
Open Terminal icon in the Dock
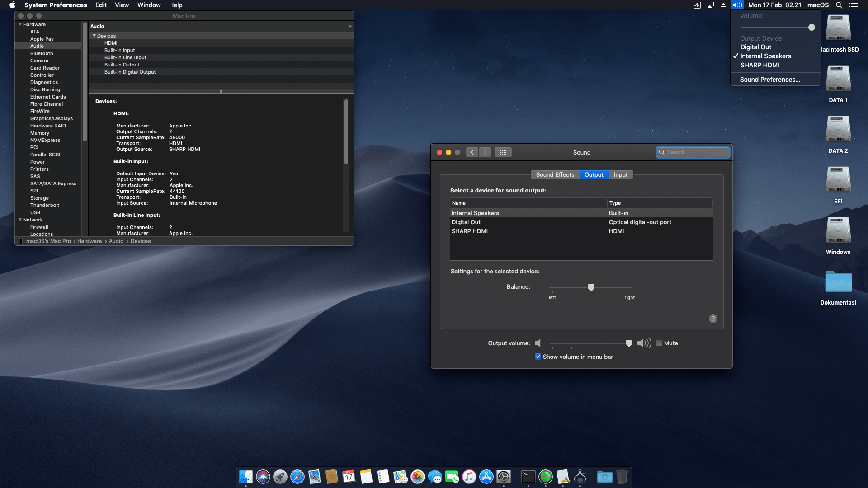coord(528,477)
